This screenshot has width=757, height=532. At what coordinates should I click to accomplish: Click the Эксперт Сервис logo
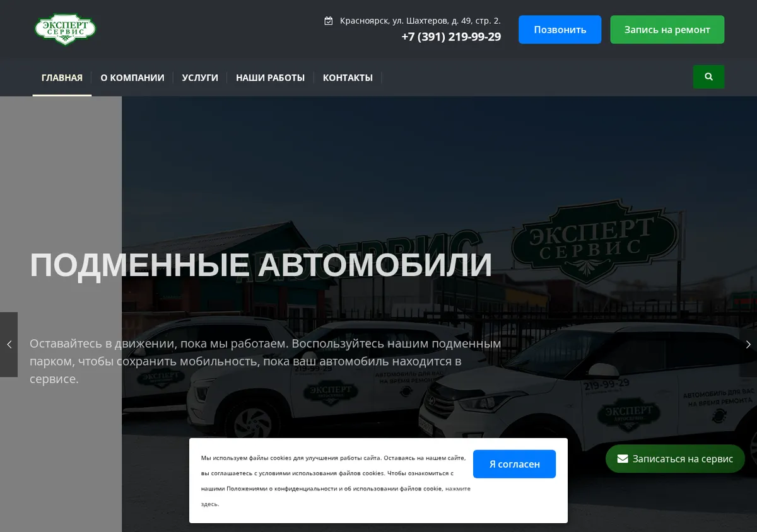click(x=65, y=30)
